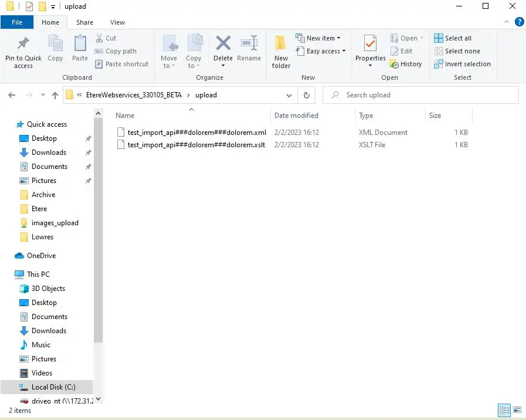This screenshot has height=420, width=526.
Task: Switch to the View ribbon tab
Action: pyautogui.click(x=117, y=22)
